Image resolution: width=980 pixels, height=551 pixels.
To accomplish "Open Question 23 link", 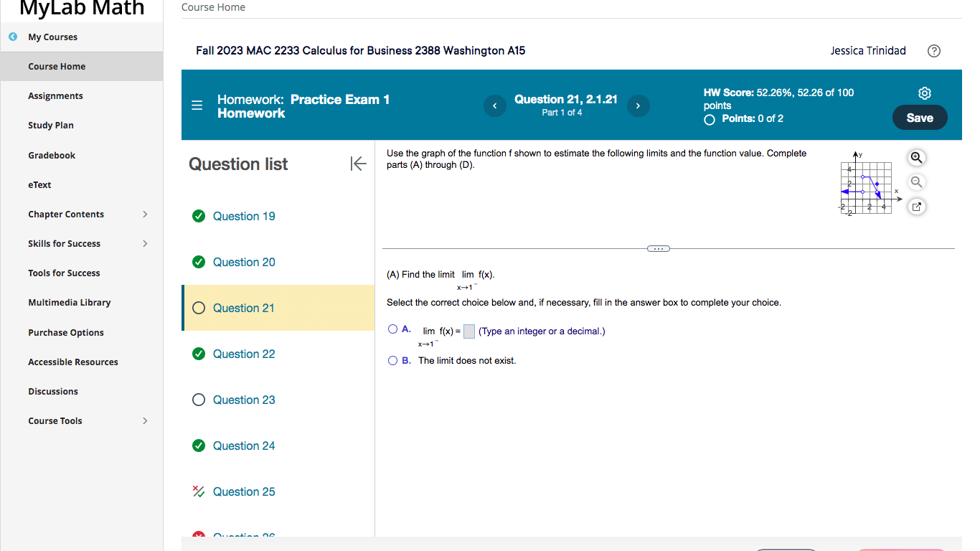I will [244, 400].
